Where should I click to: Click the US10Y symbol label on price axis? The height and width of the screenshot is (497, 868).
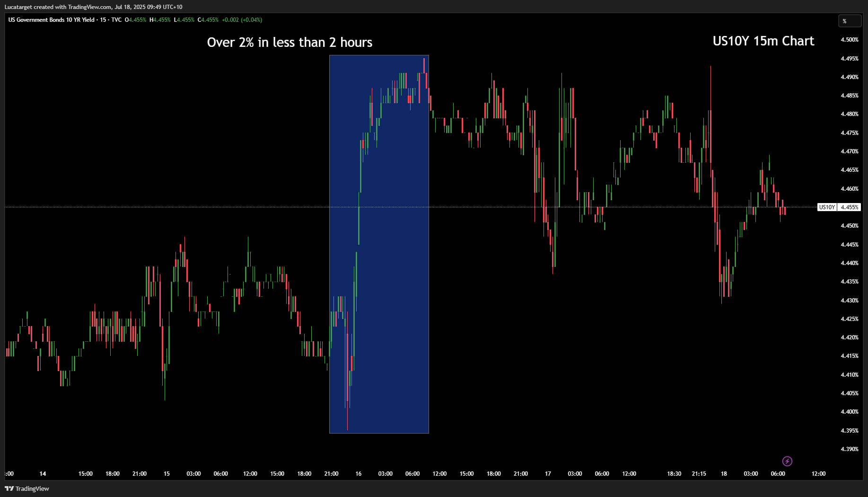point(827,207)
